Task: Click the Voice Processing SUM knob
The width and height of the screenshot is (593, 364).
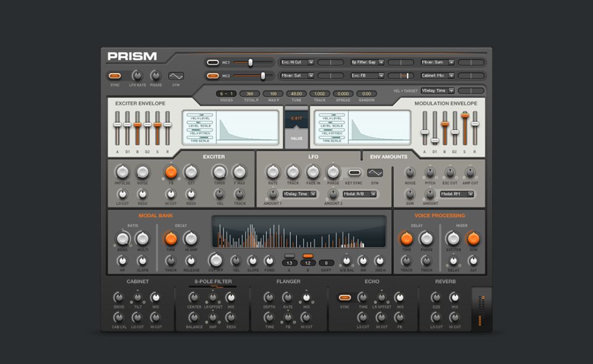Action: pyautogui.click(x=473, y=238)
